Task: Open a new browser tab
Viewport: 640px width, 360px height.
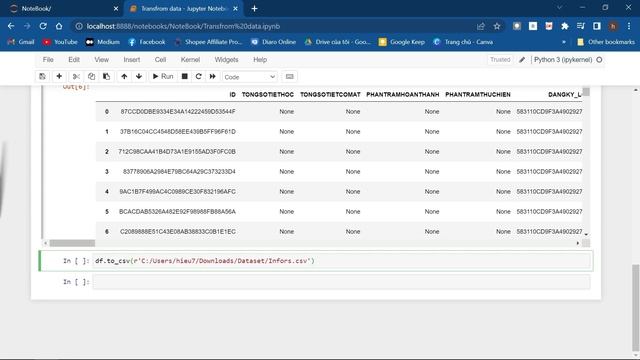Action: [254, 9]
